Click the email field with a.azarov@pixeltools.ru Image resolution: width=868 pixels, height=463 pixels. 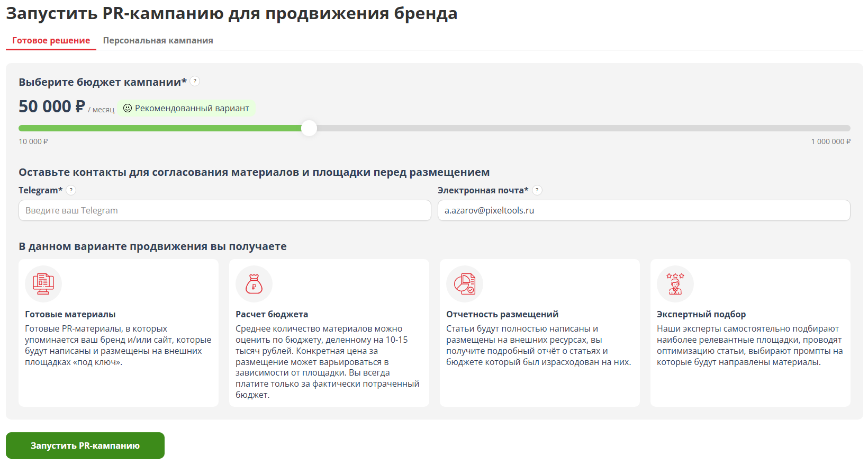pyautogui.click(x=644, y=210)
